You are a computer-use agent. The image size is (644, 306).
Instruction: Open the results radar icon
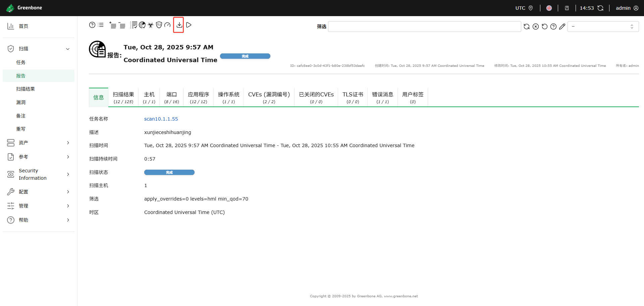coord(142,25)
